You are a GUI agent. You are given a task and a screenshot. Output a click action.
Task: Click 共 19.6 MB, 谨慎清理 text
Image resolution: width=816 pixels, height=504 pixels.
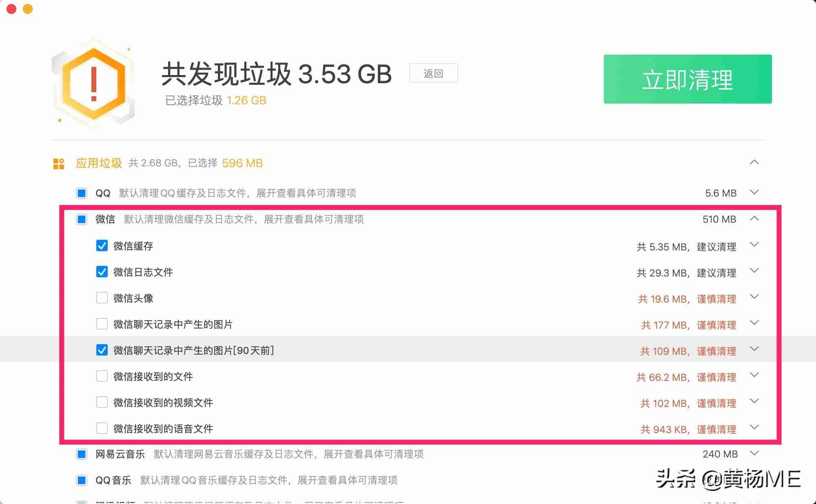point(687,299)
